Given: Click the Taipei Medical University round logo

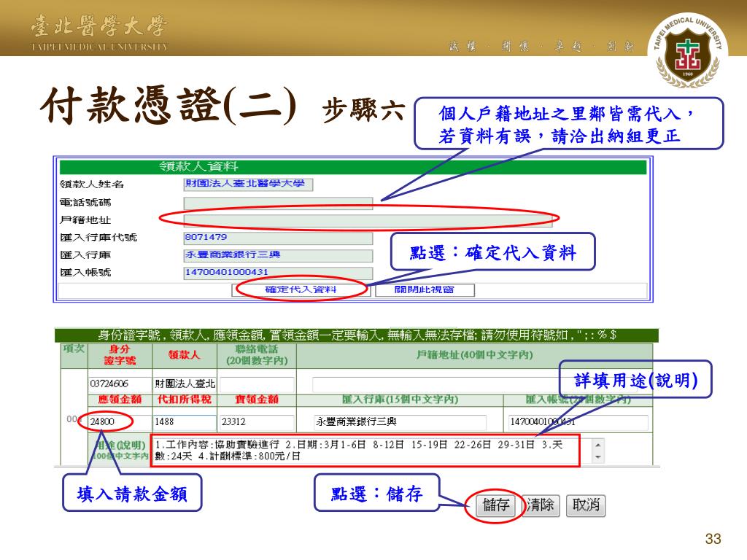Looking at the screenshot, I should tap(687, 50).
